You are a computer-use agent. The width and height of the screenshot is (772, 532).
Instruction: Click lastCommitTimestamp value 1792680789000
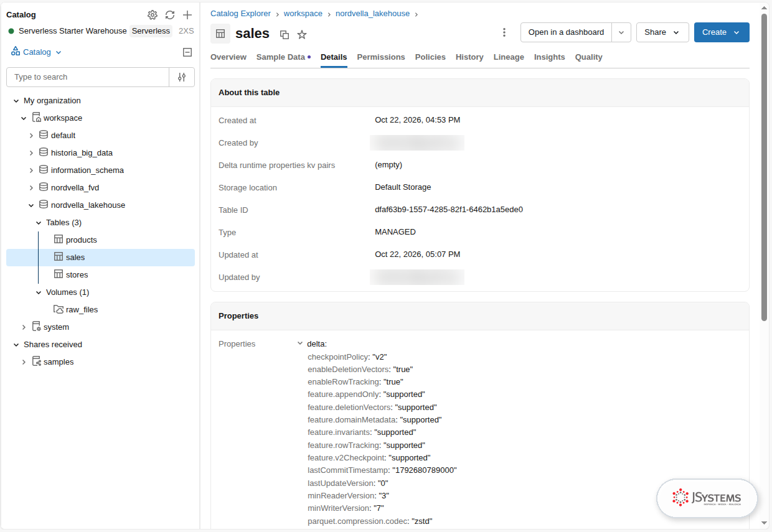coord(425,470)
